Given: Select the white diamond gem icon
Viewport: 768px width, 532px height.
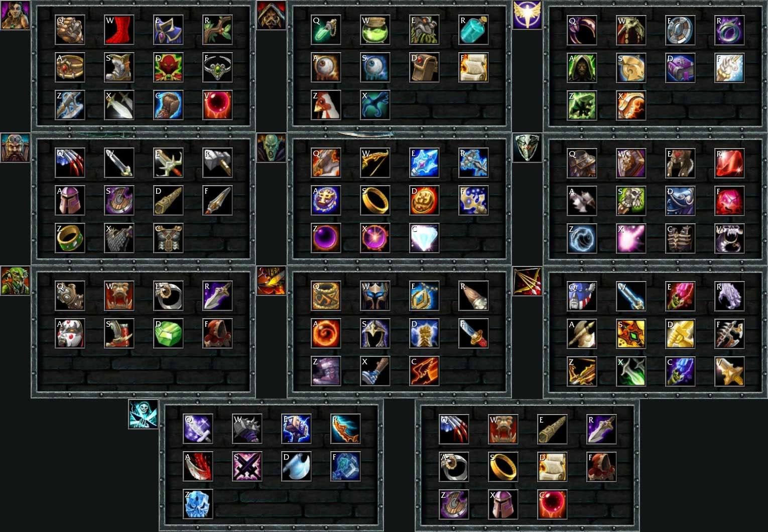Looking at the screenshot, I should click(x=424, y=238).
